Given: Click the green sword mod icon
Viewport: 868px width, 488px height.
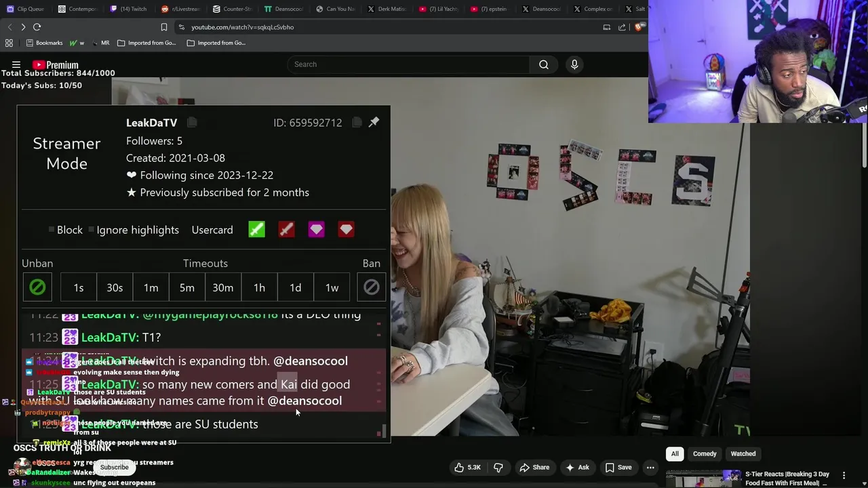Looking at the screenshot, I should coord(256,230).
